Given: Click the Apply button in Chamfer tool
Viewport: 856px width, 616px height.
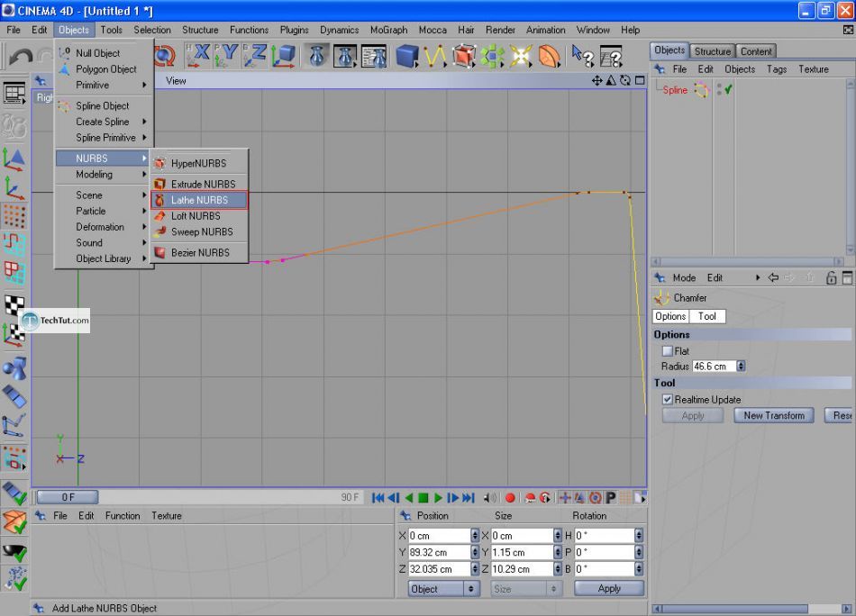Looking at the screenshot, I should (693, 416).
